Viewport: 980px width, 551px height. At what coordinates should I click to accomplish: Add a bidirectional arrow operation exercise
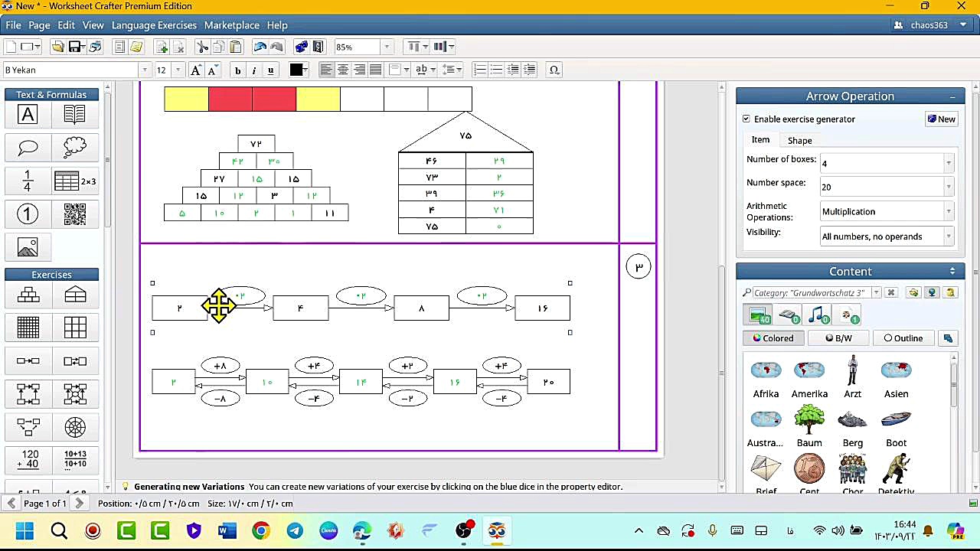pyautogui.click(x=74, y=361)
